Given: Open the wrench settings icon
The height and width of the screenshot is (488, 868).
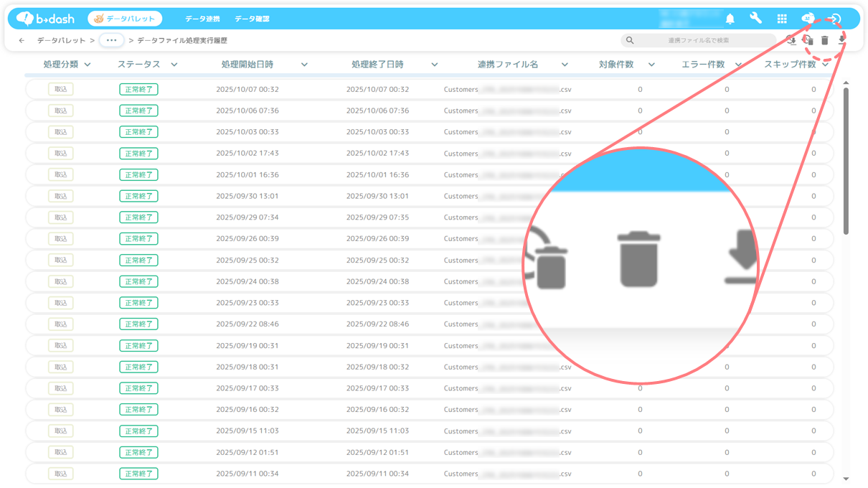Looking at the screenshot, I should point(755,19).
